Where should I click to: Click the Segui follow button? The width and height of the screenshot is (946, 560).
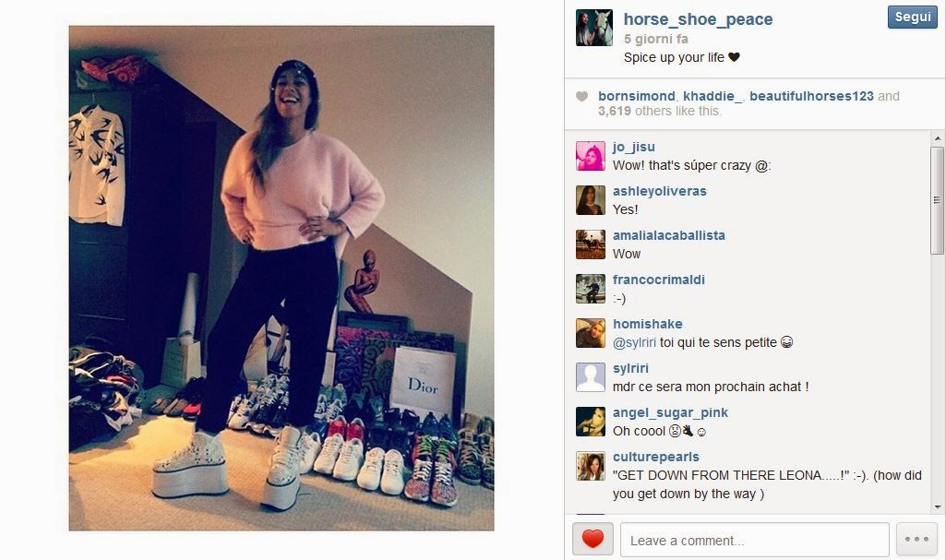click(x=912, y=17)
